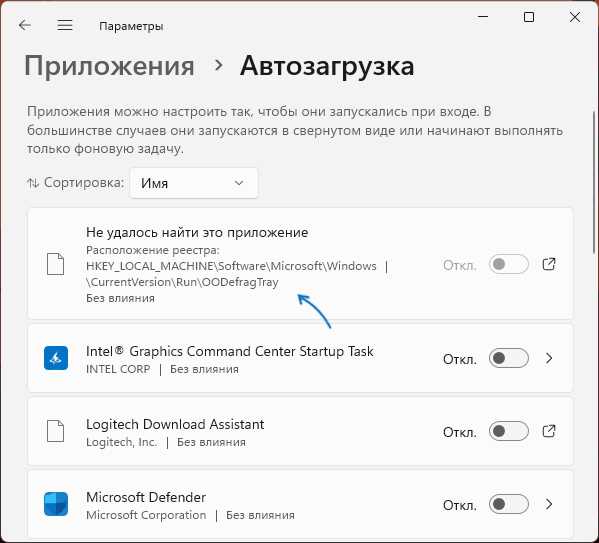Toggle Logitech Download Assistant startup switch
Viewport: 599px width, 543px height.
point(508,431)
